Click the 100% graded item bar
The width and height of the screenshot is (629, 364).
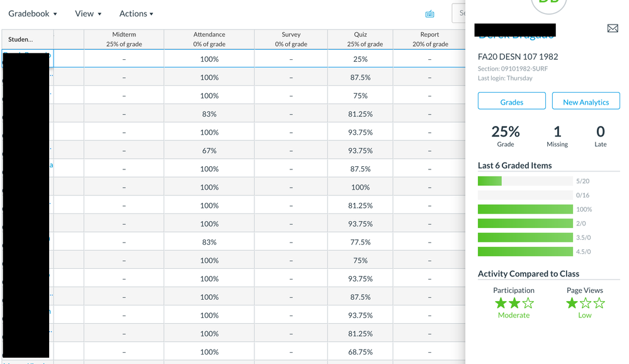tap(524, 210)
